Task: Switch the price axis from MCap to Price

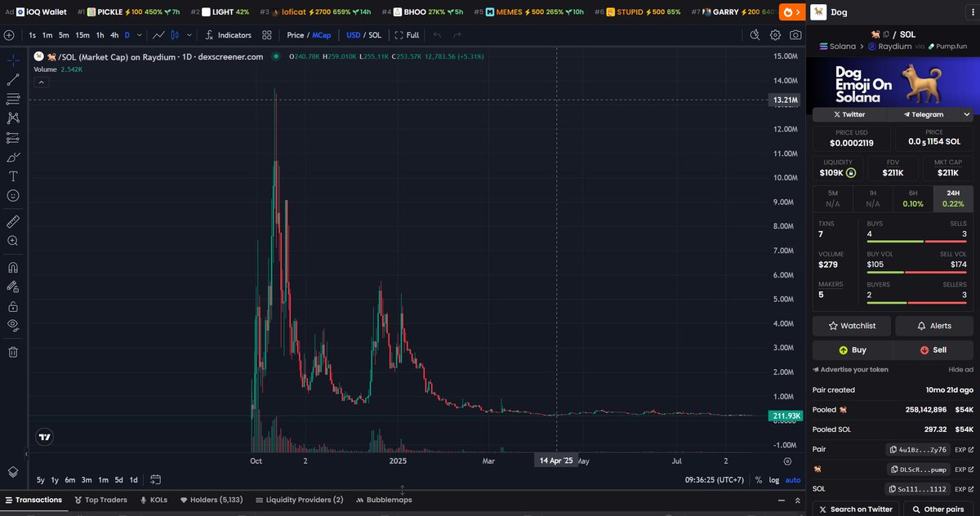Action: (296, 35)
